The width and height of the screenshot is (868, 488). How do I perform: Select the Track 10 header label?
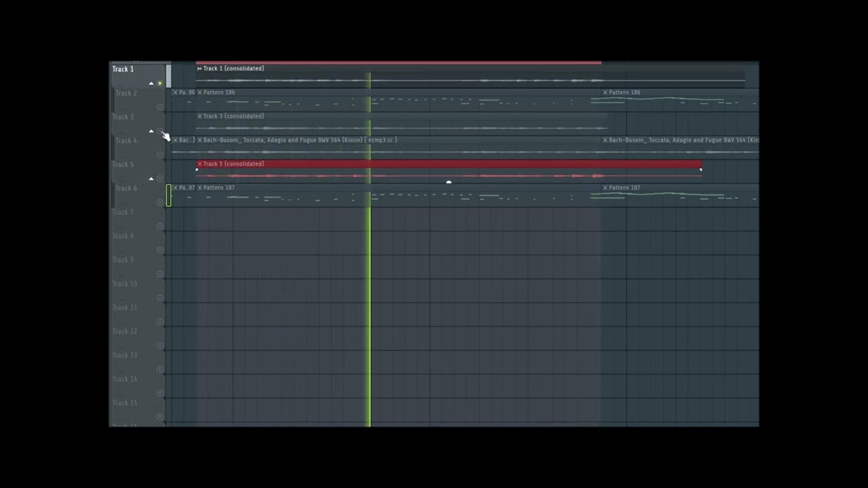(x=125, y=284)
